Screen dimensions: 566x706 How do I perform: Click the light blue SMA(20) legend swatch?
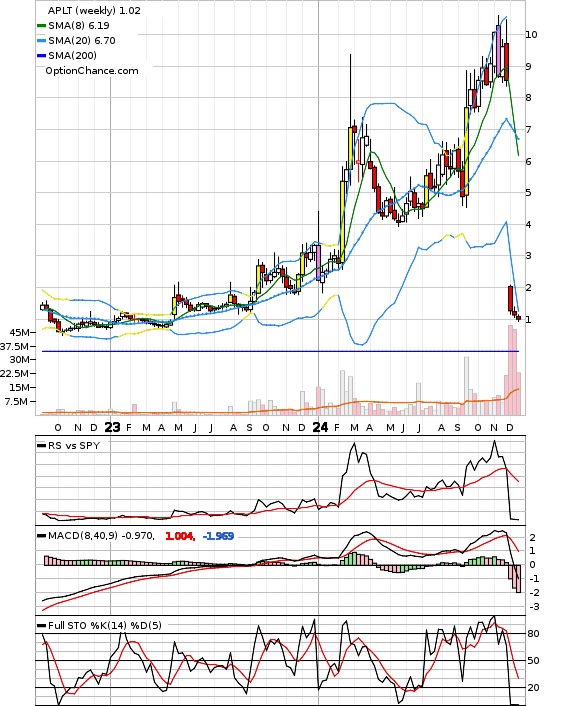[x=41, y=41]
